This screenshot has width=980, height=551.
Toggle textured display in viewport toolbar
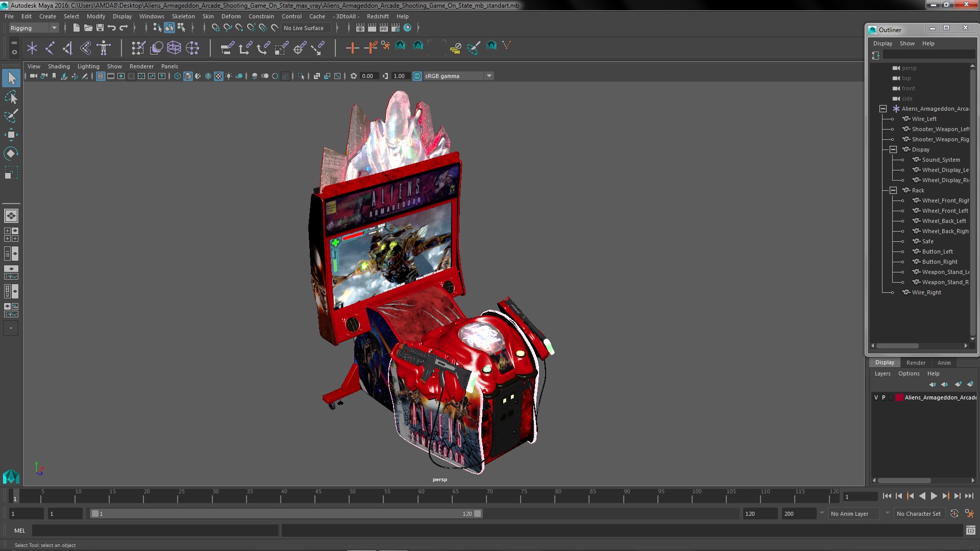pos(218,76)
